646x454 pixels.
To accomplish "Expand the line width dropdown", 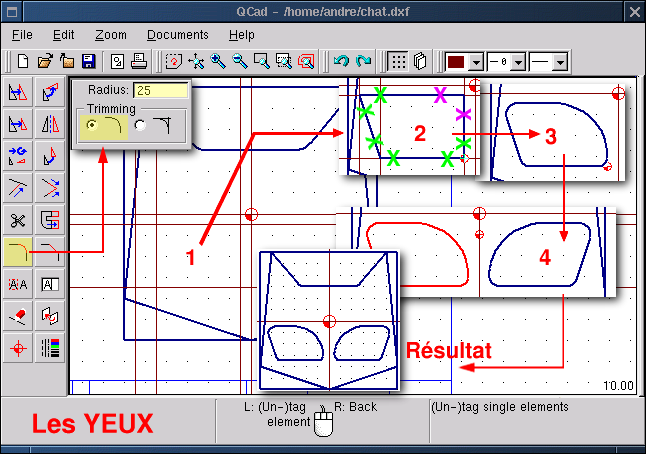I will [518, 62].
